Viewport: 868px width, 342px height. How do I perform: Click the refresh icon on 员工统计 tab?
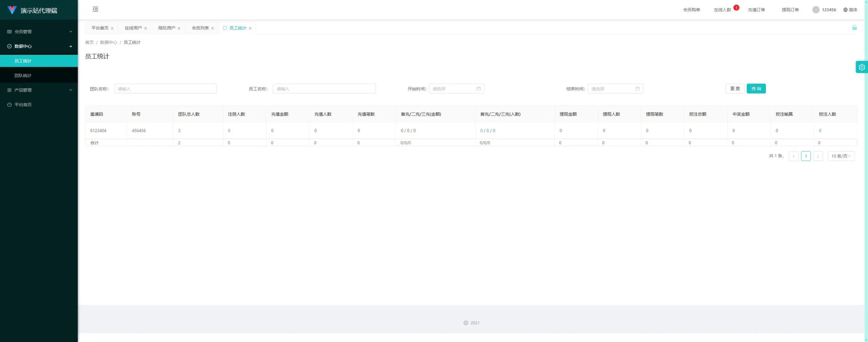pos(224,28)
